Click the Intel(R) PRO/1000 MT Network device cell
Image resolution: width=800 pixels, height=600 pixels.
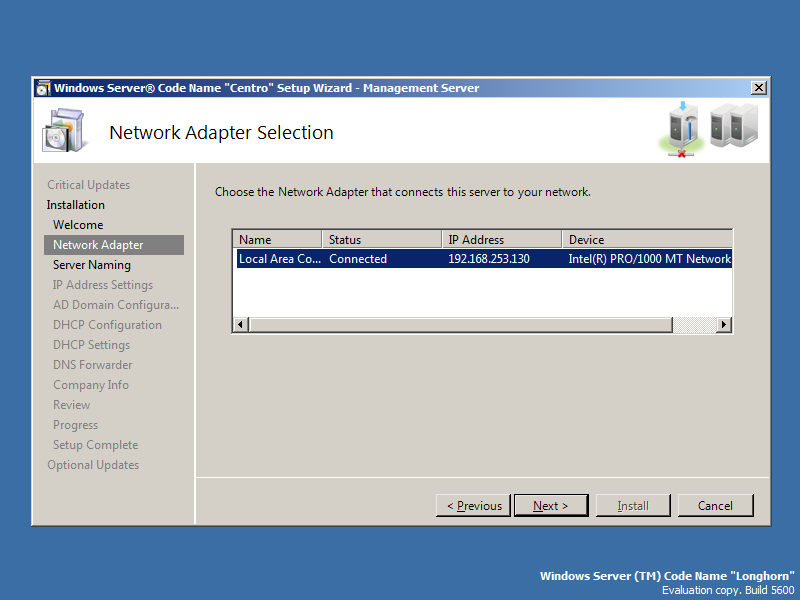(649, 259)
